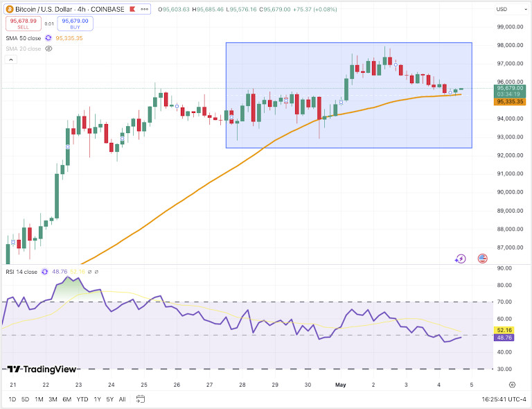Click the RSI value 48.76 in legend

click(x=60, y=272)
